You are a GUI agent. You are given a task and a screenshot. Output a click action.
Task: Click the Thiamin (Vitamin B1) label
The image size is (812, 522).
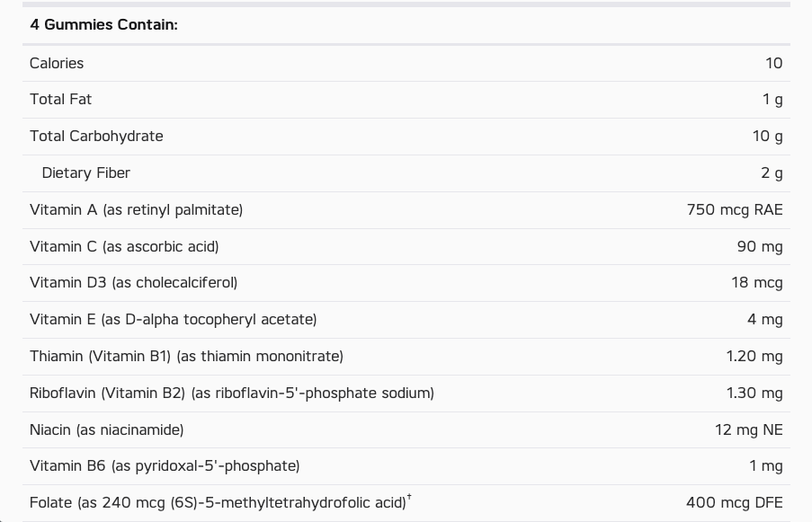[186, 356]
